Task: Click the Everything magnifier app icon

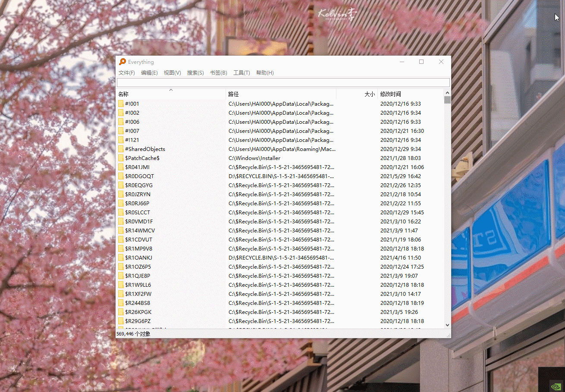Action: tap(122, 62)
